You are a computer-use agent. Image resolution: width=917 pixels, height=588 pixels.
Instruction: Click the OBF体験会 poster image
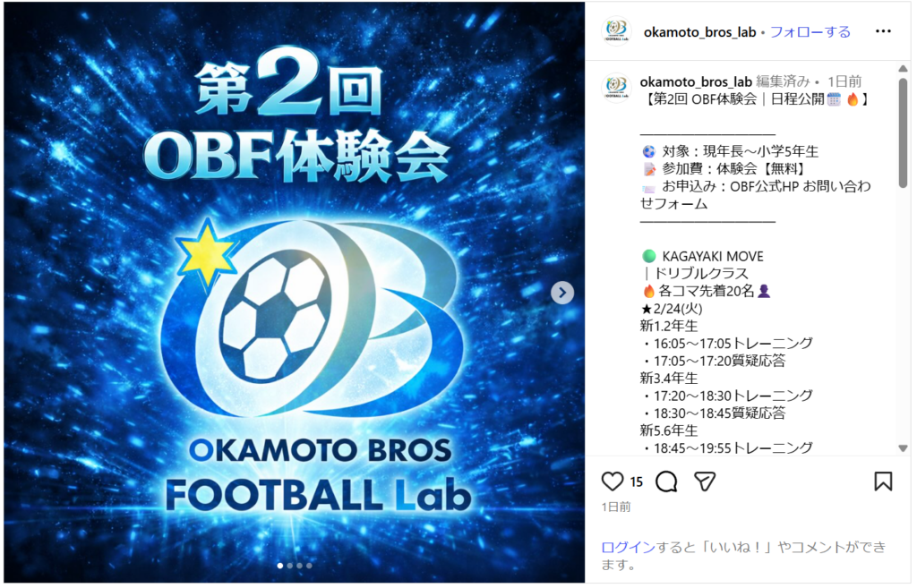point(294,293)
